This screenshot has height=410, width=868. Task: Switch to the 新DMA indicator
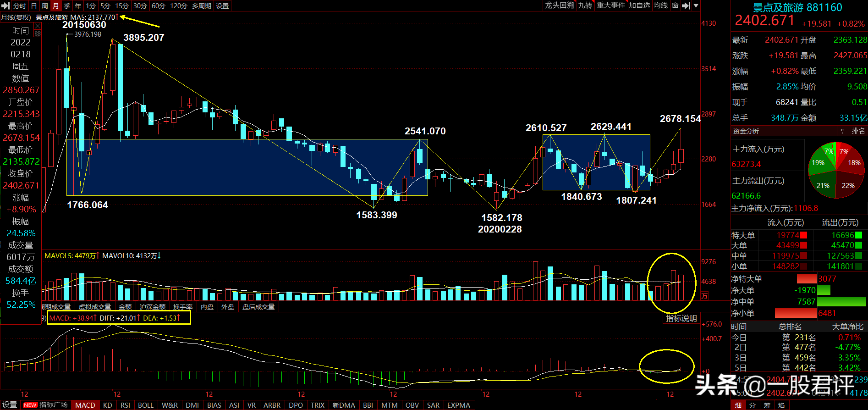344,405
